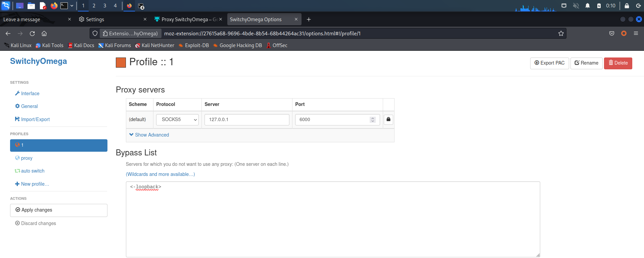Switch to workspace 2
Screen dimensions: 644x258
[x=94, y=6]
